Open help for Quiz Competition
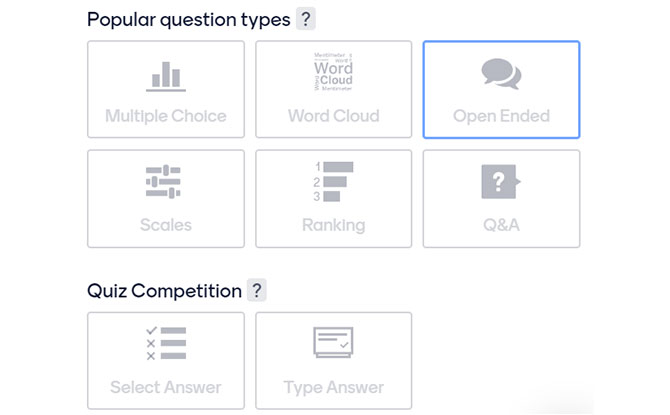This screenshot has height=415, width=670. pos(257,290)
